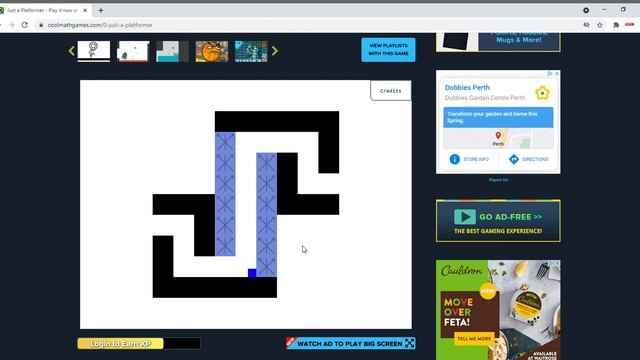Open the stick figure game thumbnail
Screen dimensions: 640x360
click(x=93, y=51)
